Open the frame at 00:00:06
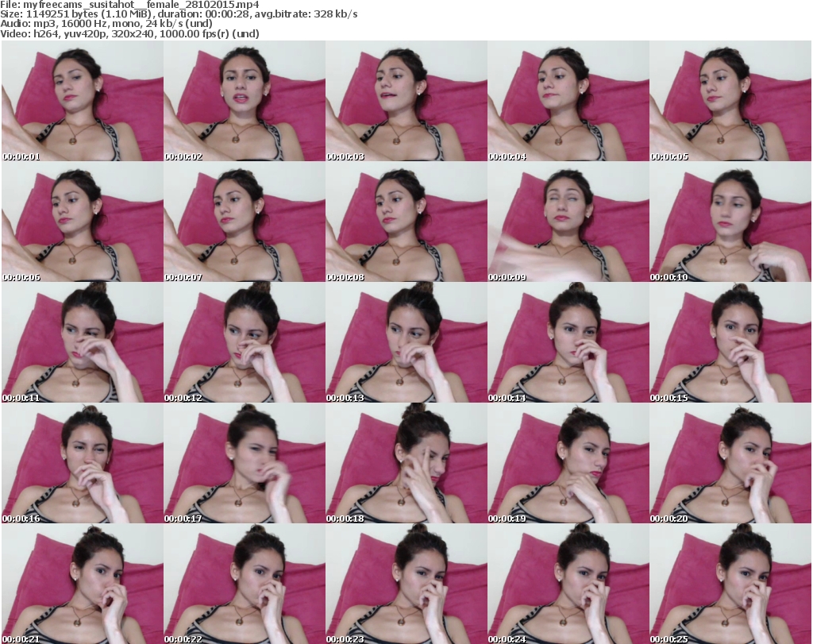 point(83,222)
